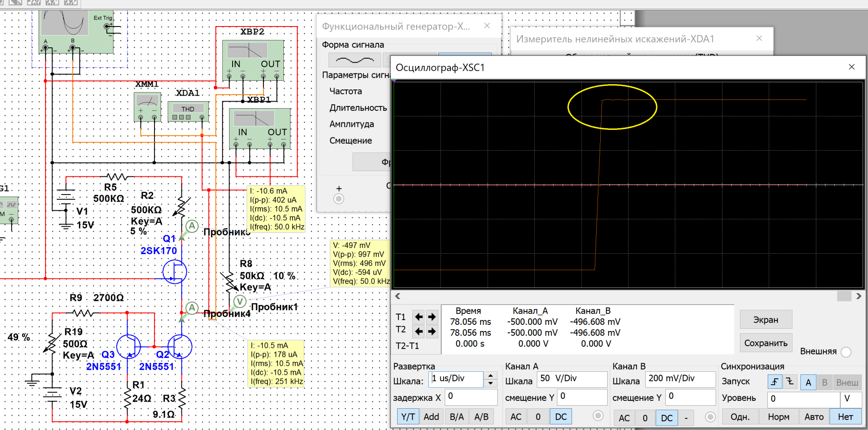Image resolution: width=868 pixels, height=430 pixels.
Task: Select trigger source Внеш
Action: [x=847, y=382]
